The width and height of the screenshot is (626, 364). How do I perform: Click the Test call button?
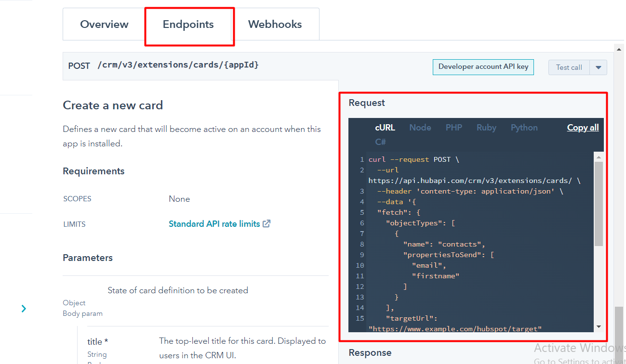(x=569, y=67)
